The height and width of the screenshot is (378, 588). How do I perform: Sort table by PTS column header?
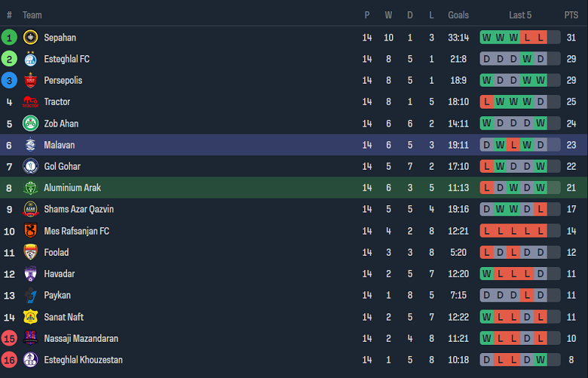[x=571, y=15]
